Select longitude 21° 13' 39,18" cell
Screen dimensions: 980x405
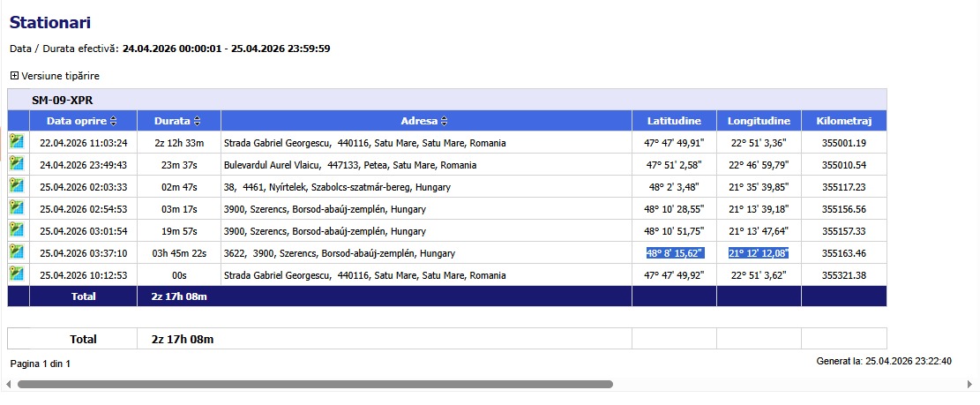tap(759, 209)
